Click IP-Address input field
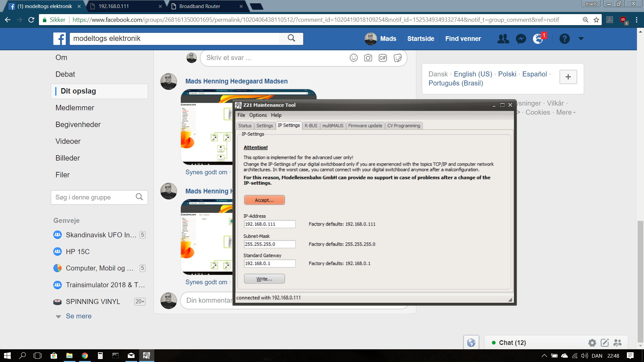 270,224
